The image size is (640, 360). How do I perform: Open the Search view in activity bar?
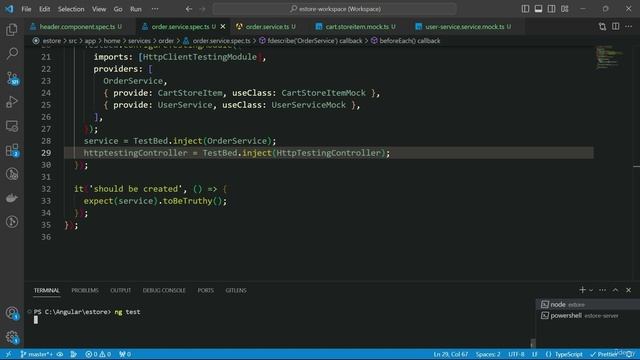(x=12, y=53)
